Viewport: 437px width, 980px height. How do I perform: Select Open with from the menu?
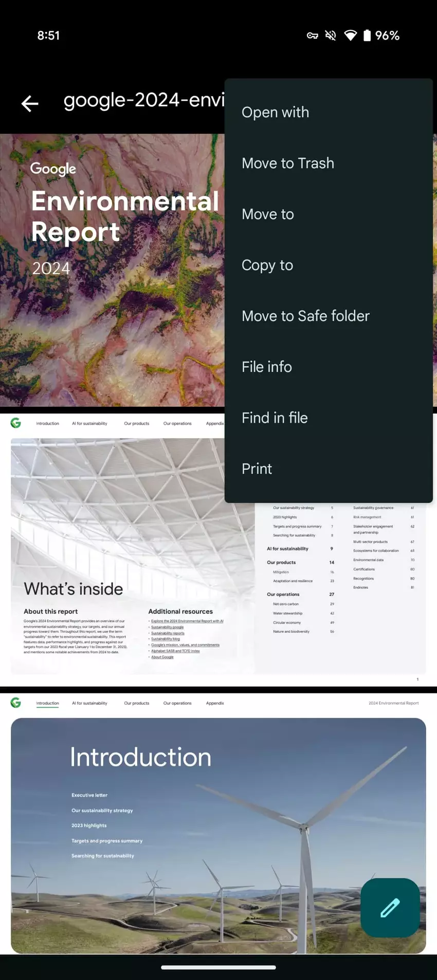coord(275,112)
